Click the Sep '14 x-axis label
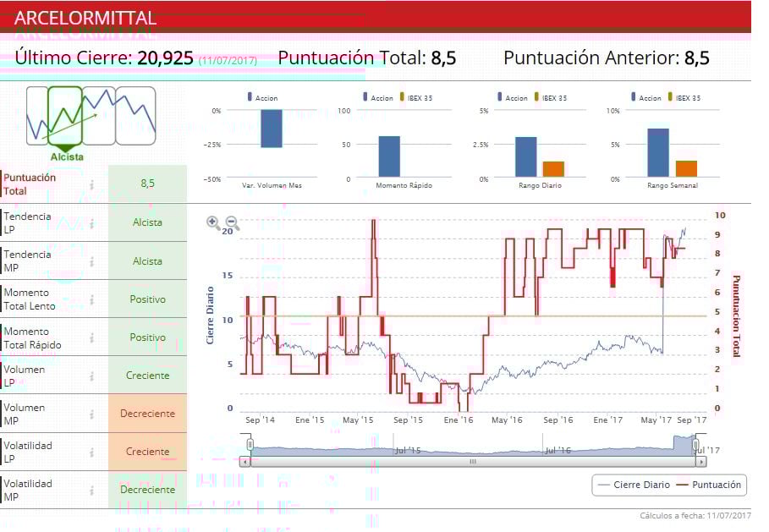 pos(260,420)
